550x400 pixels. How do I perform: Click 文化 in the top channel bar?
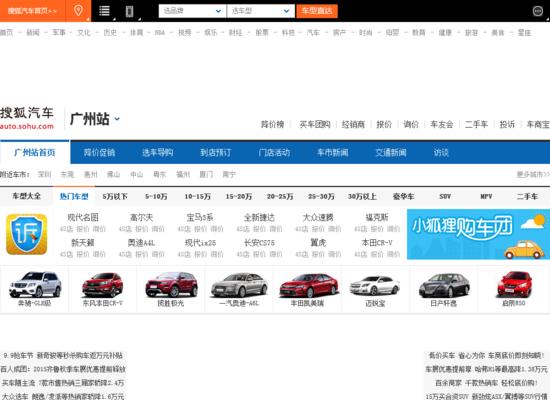(x=84, y=32)
